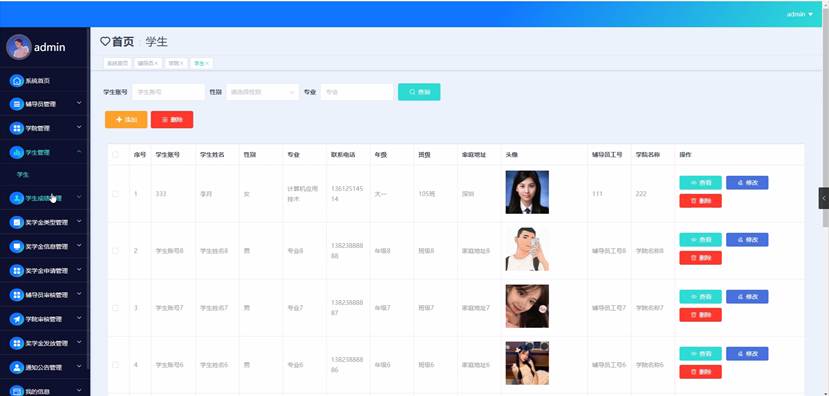Screen dimensions: 829x396
Task: Expand the 奖学金信息管理 menu chevron
Action: 79,245
